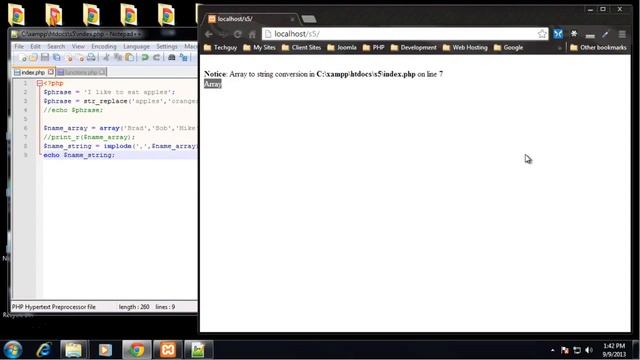The width and height of the screenshot is (640, 360).
Task: Open the Techguy bookmarks folder
Action: [x=220, y=48]
